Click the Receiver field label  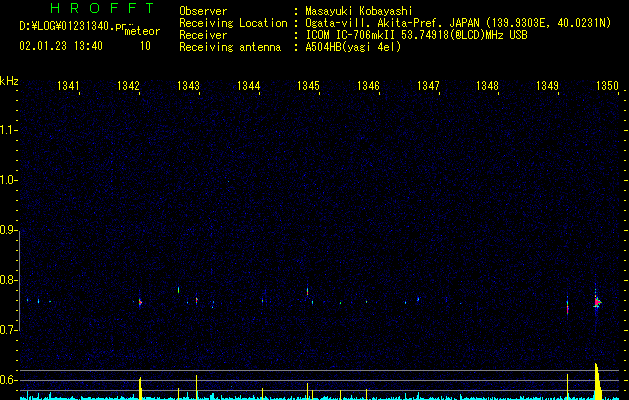click(x=203, y=35)
